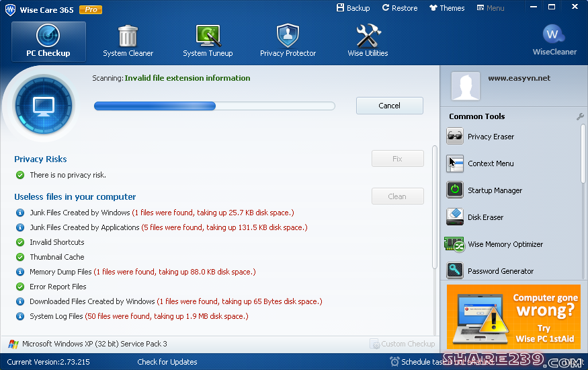
Task: Click the Pro badge in title bar
Action: [91, 10]
